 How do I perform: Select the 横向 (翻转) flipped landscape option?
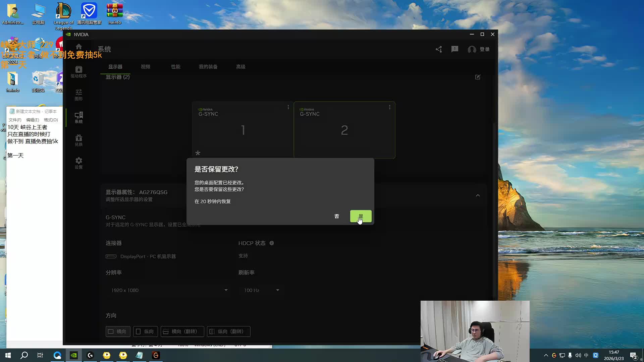click(x=182, y=331)
